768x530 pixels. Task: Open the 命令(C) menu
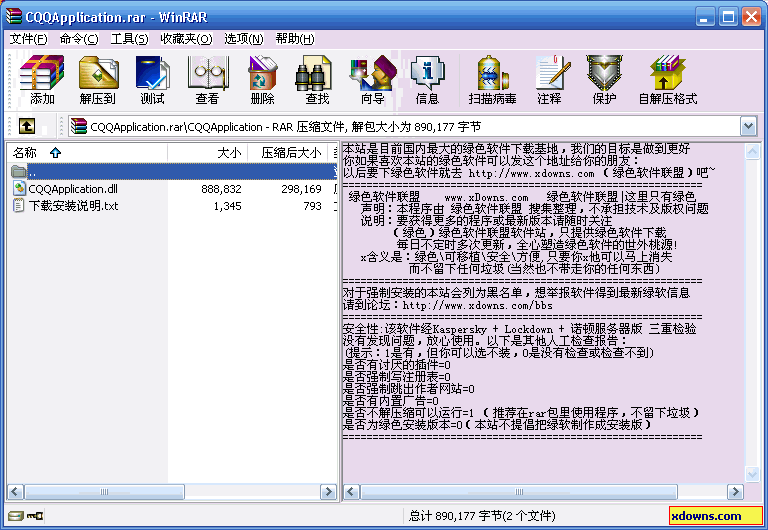[x=79, y=39]
